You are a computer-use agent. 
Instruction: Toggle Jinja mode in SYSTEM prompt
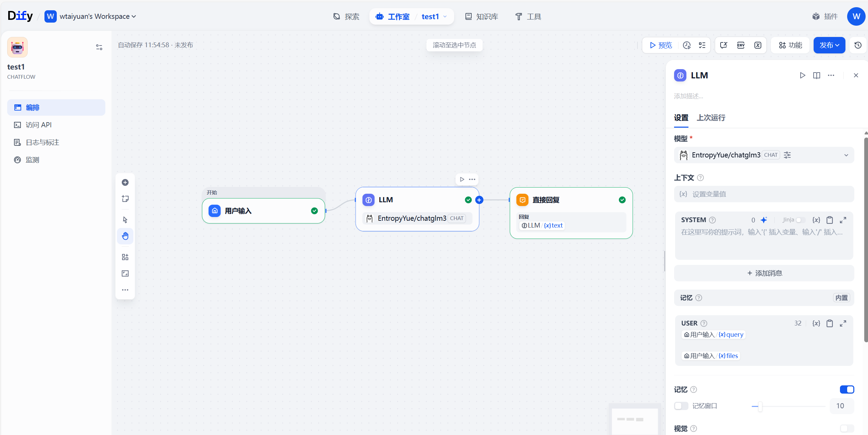pyautogui.click(x=800, y=220)
